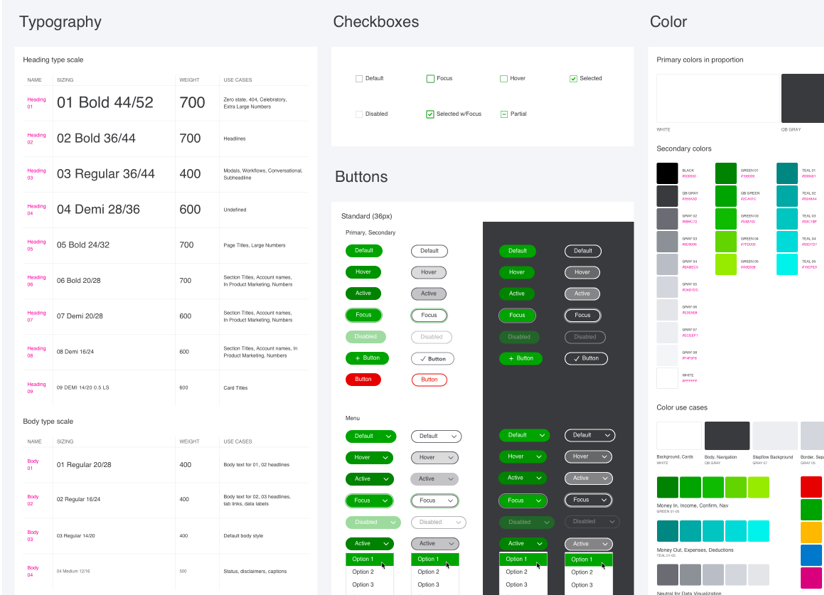Check the Hover checkbox

(503, 78)
